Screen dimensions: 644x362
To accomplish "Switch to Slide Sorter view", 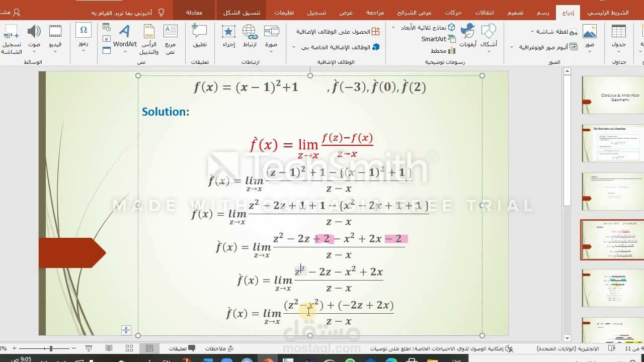I will point(129,348).
